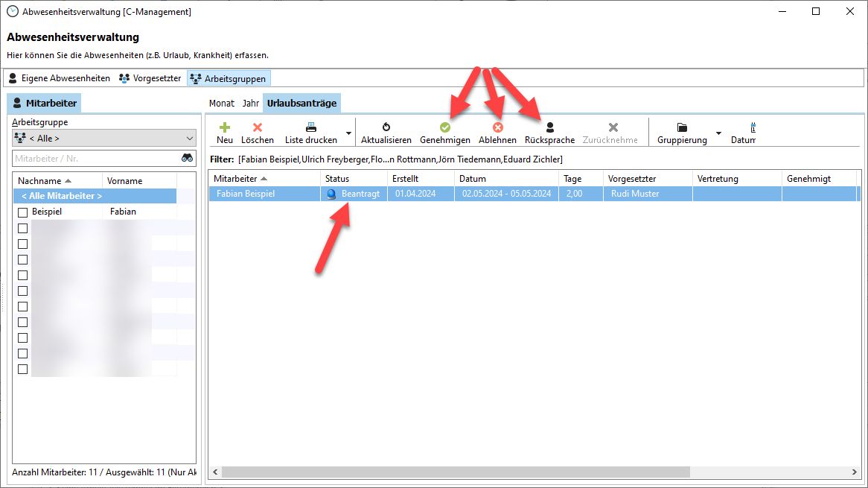Tick the last checkbox in employee list
Screen dimensions: 868x488
click(x=22, y=369)
